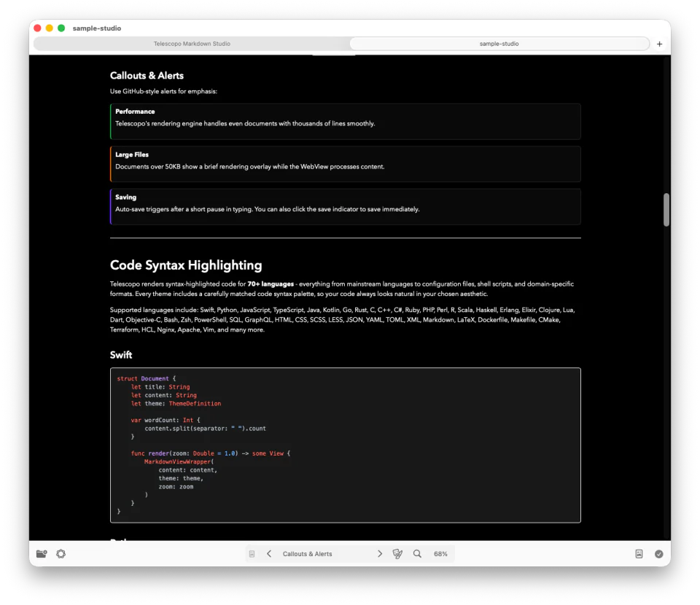
Task: Click the bold '70+ languages' text
Action: coord(271,284)
